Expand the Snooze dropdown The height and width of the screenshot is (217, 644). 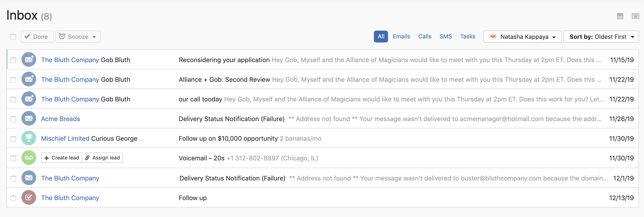[78, 37]
